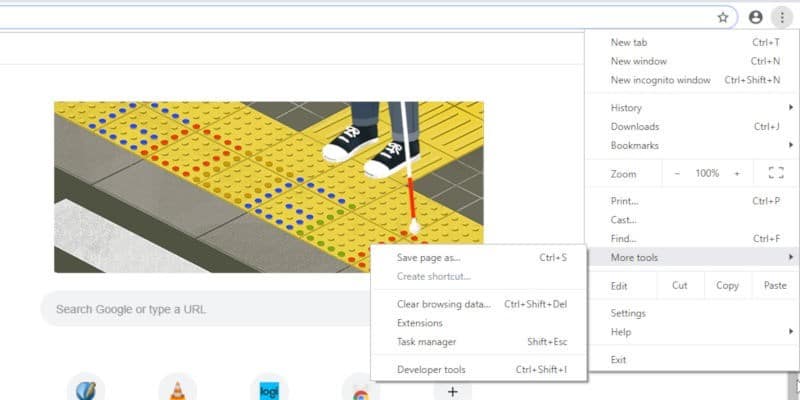Increase zoom with the plus button
The height and width of the screenshot is (400, 800).
737,173
